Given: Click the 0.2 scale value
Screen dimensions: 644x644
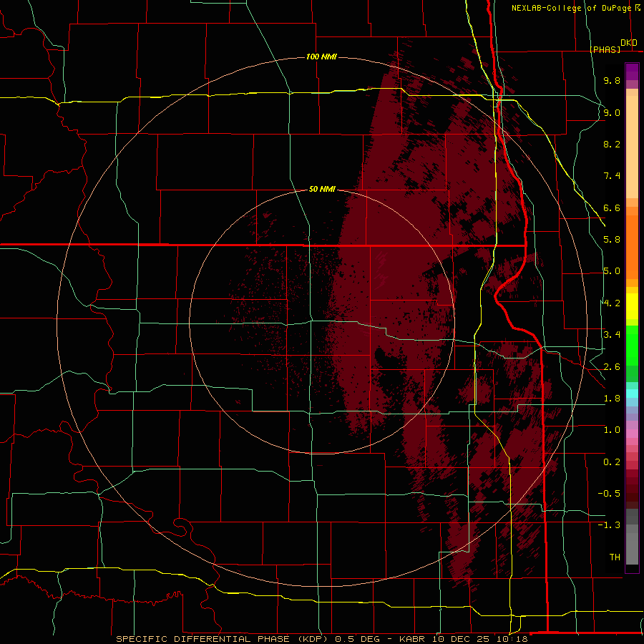Looking at the screenshot, I should [612, 462].
